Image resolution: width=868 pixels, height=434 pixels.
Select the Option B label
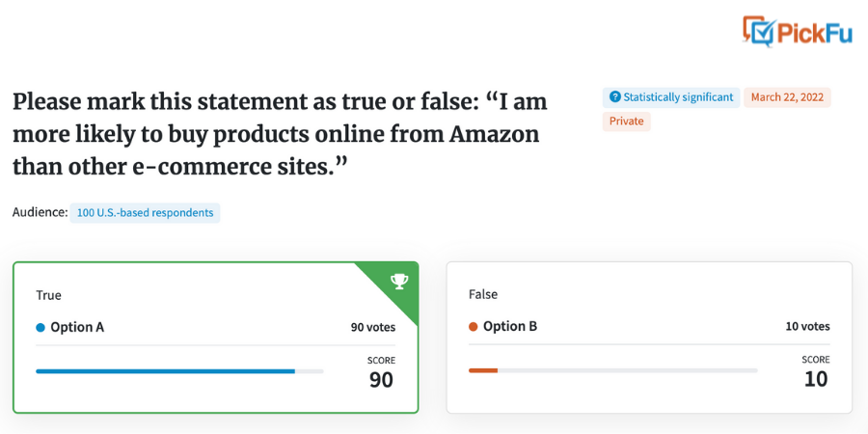pyautogui.click(x=510, y=327)
